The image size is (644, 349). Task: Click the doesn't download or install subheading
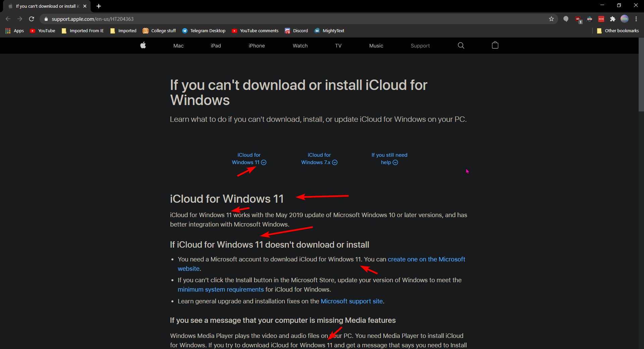[269, 245]
